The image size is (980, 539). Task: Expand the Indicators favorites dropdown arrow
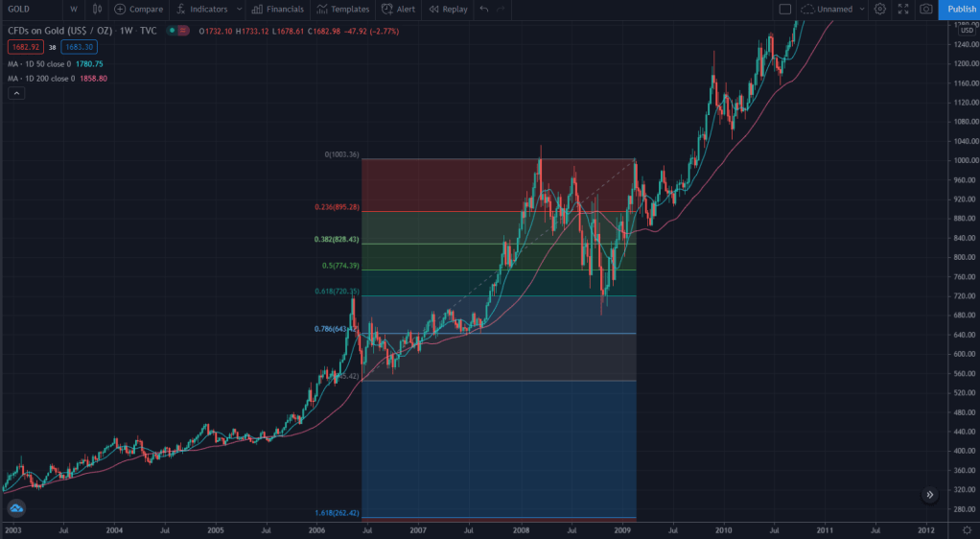(x=237, y=9)
